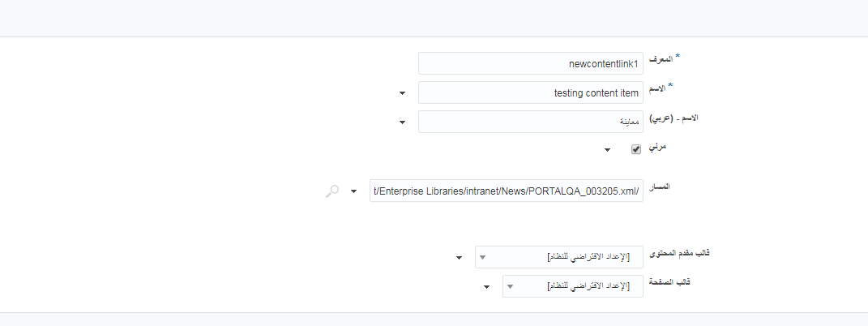This screenshot has width=868, height=326.
Task: Open the قالب مقدم المحتوى template select box
Action: tap(559, 257)
